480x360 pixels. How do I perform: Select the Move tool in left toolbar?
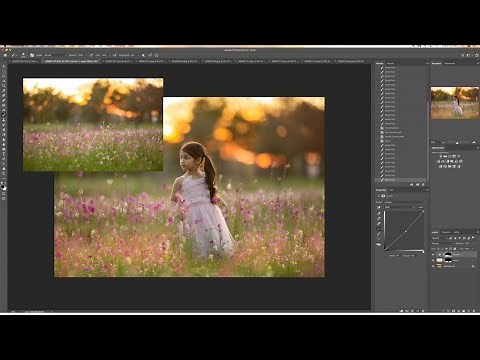pyautogui.click(x=4, y=66)
